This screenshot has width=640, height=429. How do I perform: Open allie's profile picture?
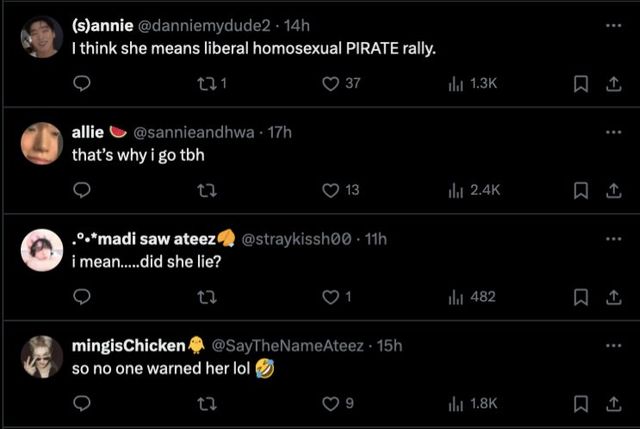pyautogui.click(x=42, y=143)
